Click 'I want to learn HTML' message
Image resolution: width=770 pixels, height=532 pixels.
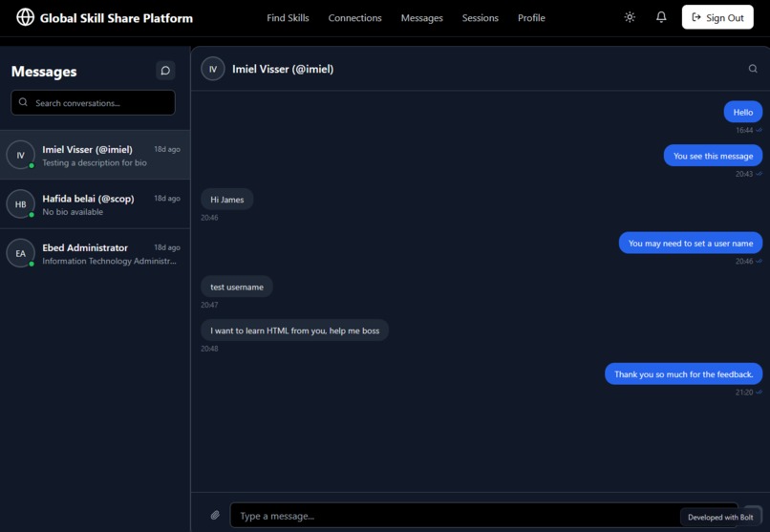(x=294, y=330)
